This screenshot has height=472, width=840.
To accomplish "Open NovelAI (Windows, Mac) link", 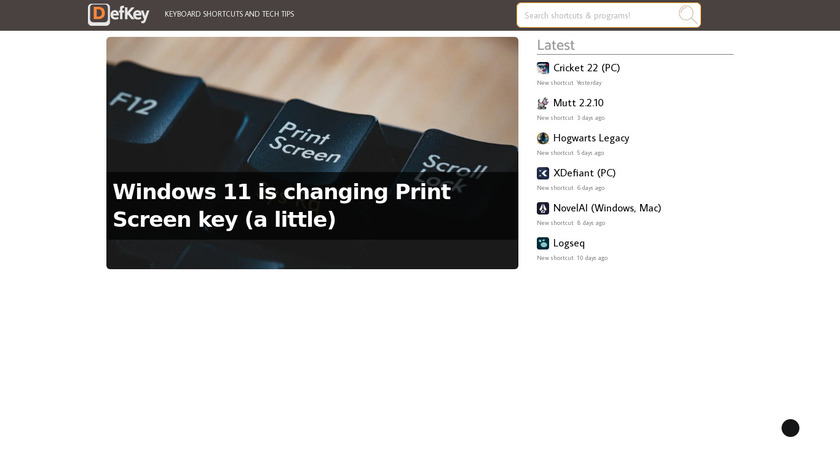I will pos(607,208).
